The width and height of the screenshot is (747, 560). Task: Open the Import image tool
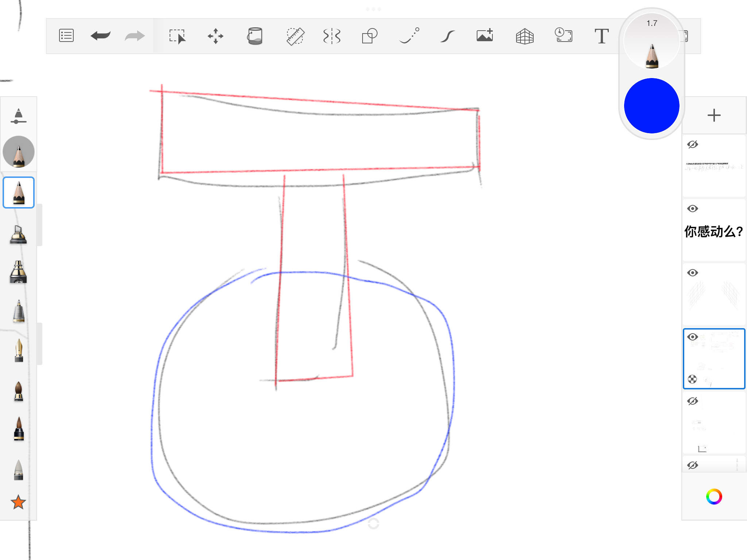click(485, 36)
